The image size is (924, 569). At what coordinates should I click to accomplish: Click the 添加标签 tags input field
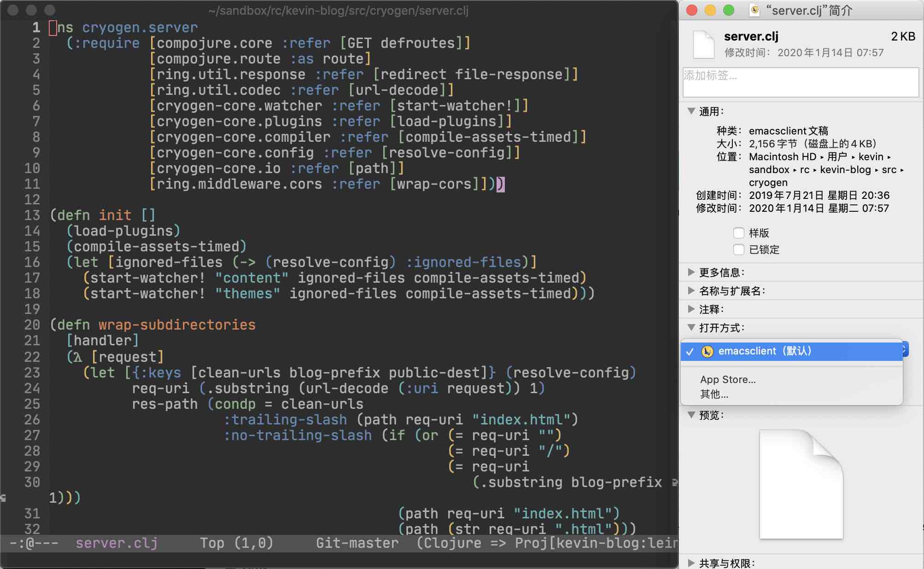pos(801,82)
